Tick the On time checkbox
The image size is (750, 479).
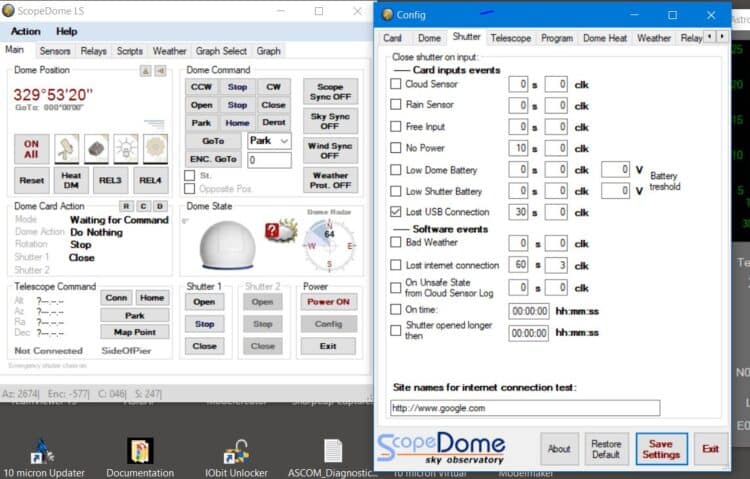tap(396, 310)
